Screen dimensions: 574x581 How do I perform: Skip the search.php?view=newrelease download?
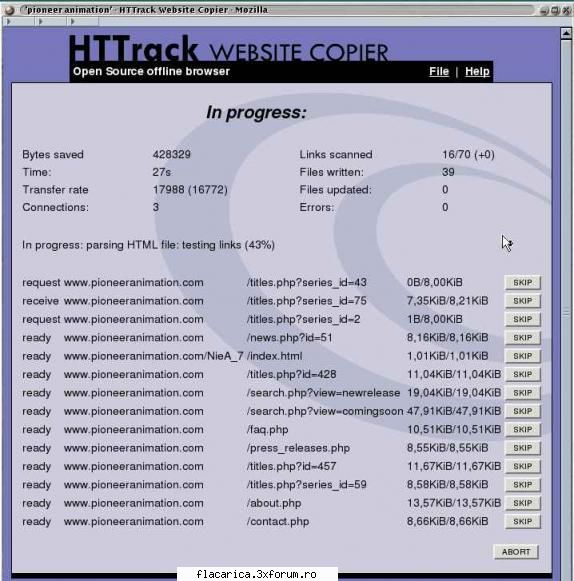click(522, 393)
